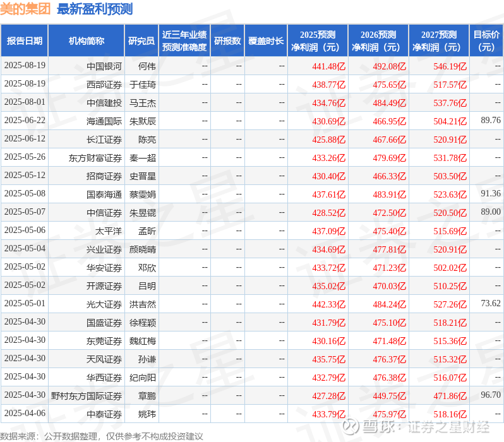The image size is (504, 442).
Task: Select researcher 洪吉然
Action: tap(143, 304)
